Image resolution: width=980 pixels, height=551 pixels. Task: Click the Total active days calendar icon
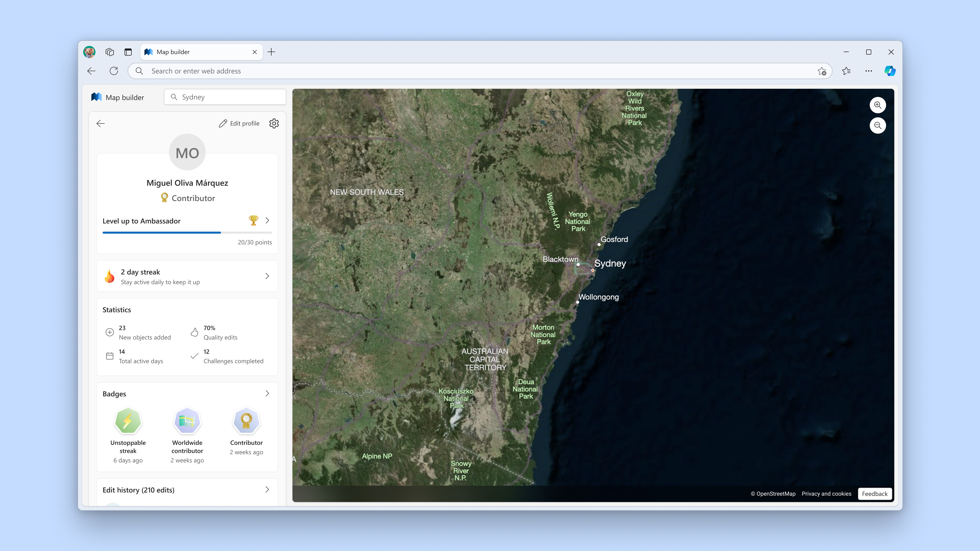(109, 356)
